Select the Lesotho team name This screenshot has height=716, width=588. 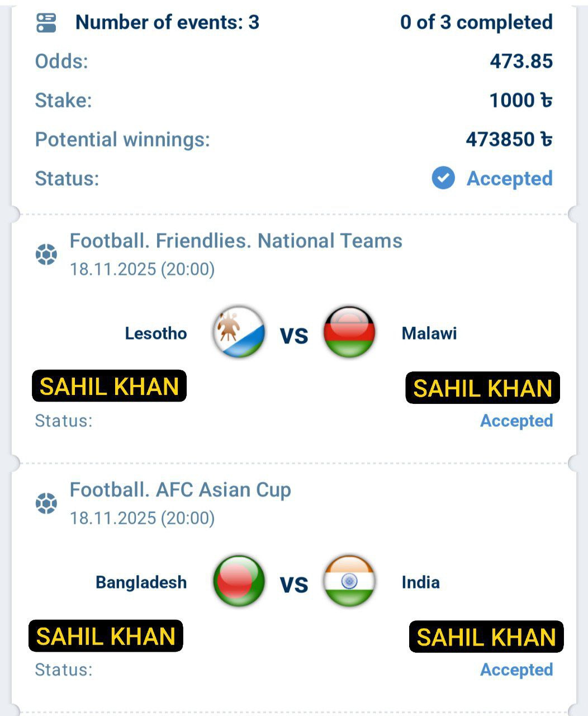tap(156, 333)
